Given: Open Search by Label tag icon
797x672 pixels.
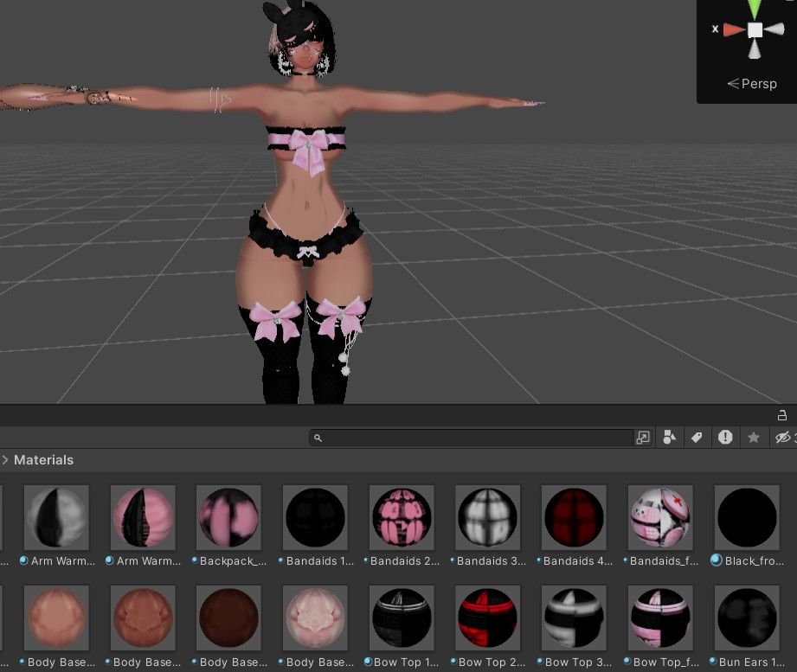Looking at the screenshot, I should [x=697, y=437].
